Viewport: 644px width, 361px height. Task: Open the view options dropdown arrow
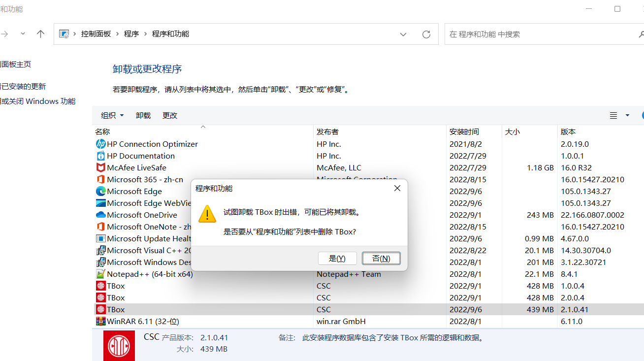[x=627, y=116]
